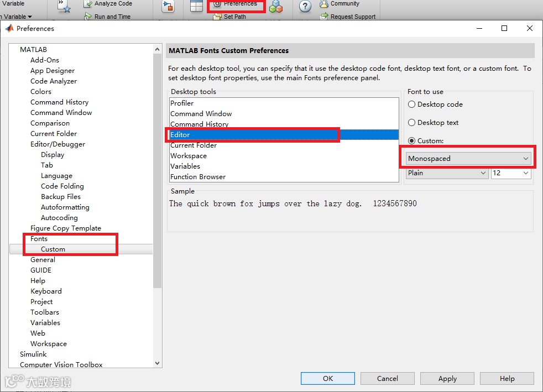Click the Apply button
543x392 pixels.
447,379
